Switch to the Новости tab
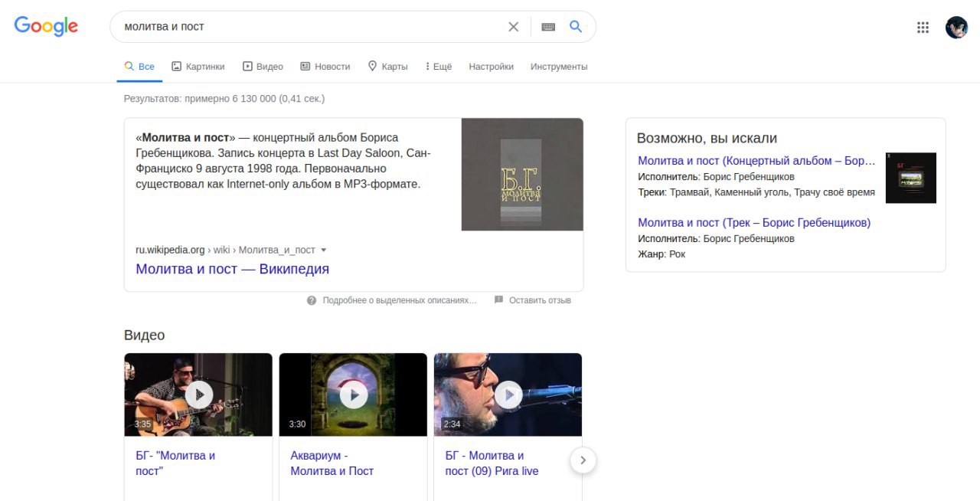 point(325,67)
